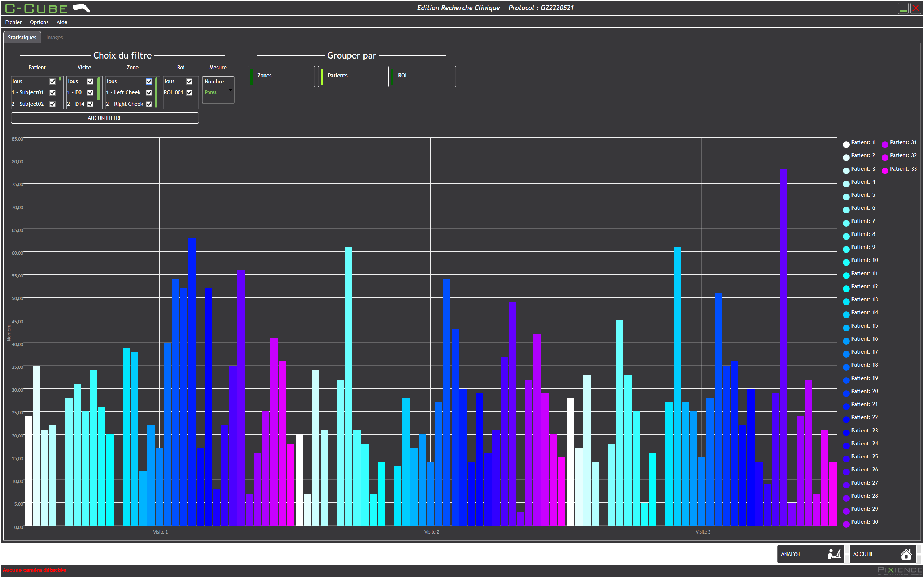Screen dimensions: 924x578
Task: Switch to the Statistiques tab
Action: click(22, 38)
